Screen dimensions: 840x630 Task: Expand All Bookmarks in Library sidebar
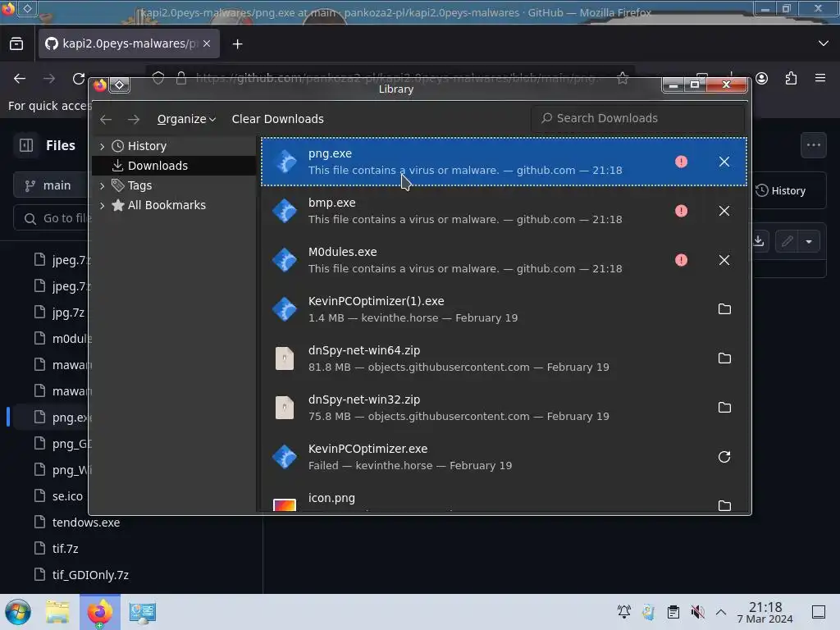pyautogui.click(x=103, y=205)
